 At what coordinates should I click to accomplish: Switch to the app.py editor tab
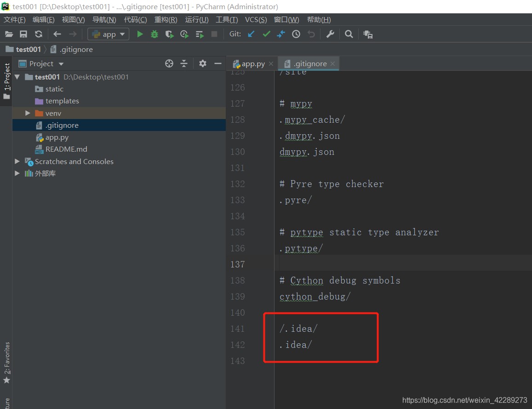point(253,64)
